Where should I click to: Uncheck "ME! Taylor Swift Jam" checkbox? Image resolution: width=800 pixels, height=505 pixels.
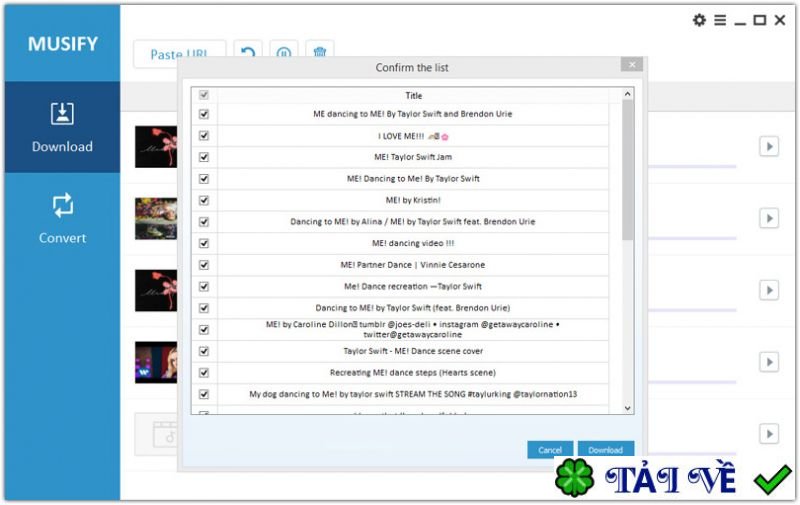204,157
